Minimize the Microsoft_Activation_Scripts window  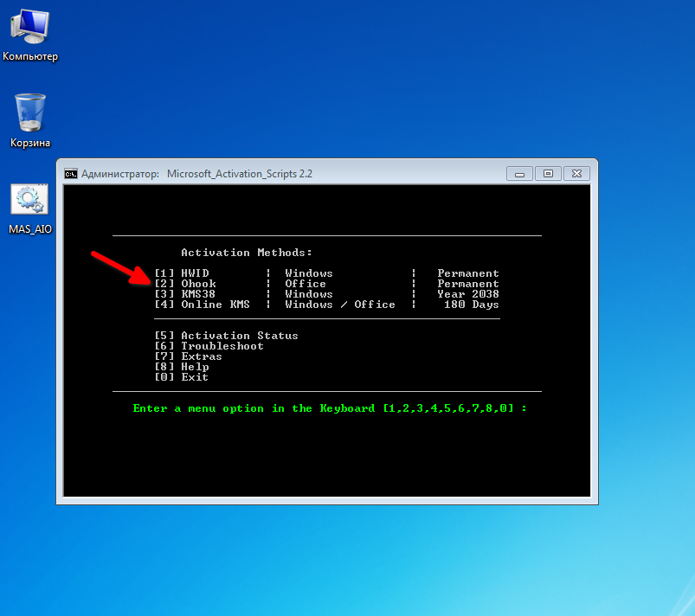click(519, 173)
